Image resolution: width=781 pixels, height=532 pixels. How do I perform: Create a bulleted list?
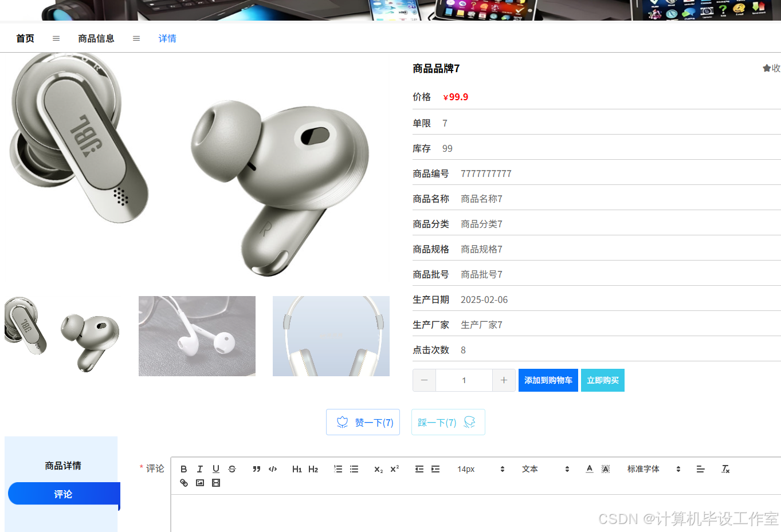(354, 469)
